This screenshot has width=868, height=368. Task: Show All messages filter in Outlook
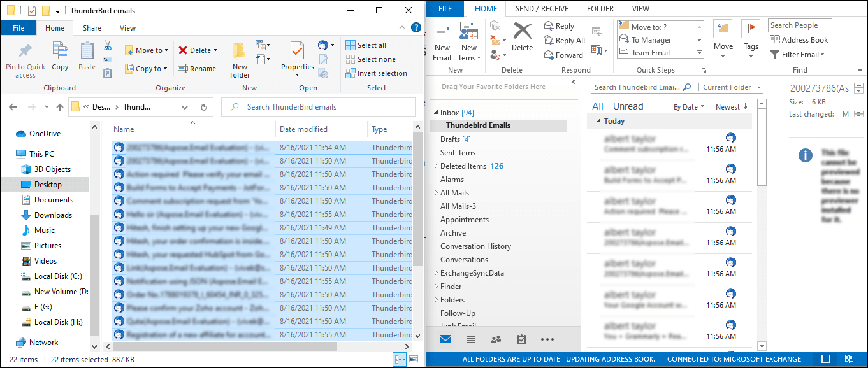pyautogui.click(x=598, y=106)
